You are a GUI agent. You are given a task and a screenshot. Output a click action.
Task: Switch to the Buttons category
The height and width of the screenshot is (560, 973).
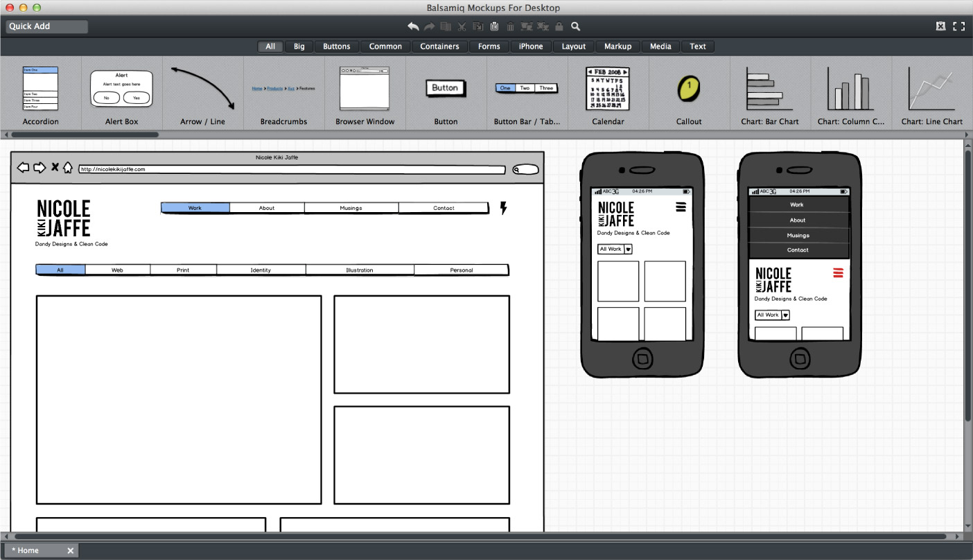click(337, 46)
